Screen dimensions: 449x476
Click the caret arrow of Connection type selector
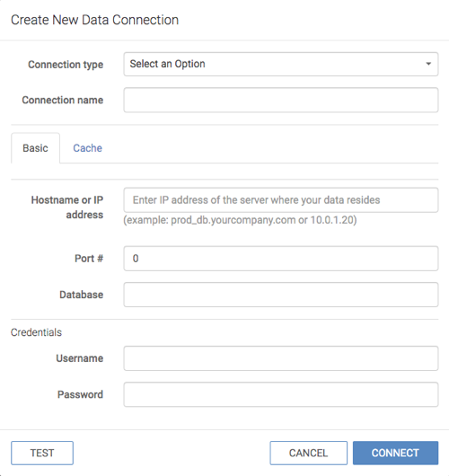point(428,64)
